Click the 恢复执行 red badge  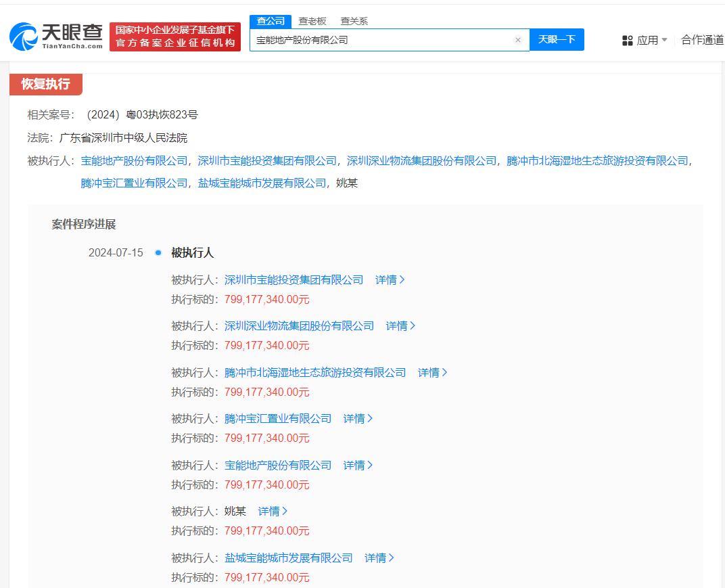point(45,84)
